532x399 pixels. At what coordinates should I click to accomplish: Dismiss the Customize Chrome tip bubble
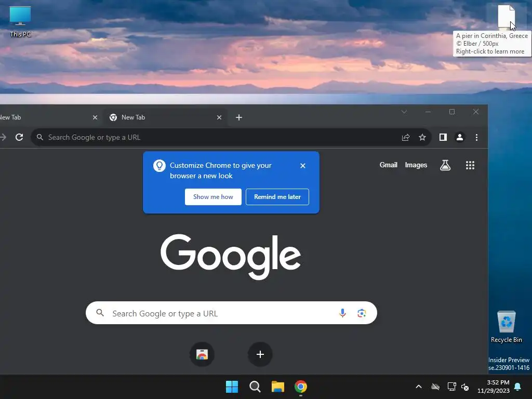point(303,166)
